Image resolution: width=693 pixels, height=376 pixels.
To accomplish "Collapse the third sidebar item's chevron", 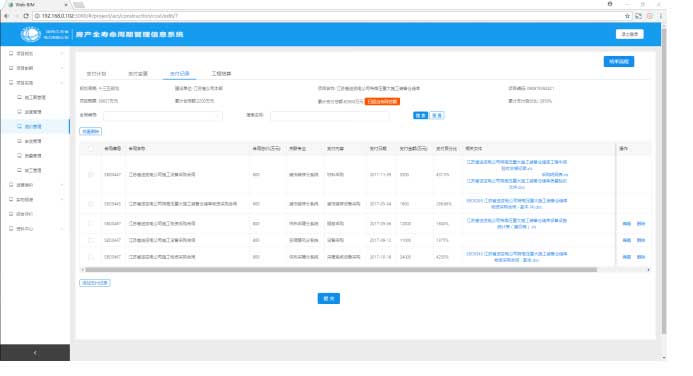I will (61, 83).
